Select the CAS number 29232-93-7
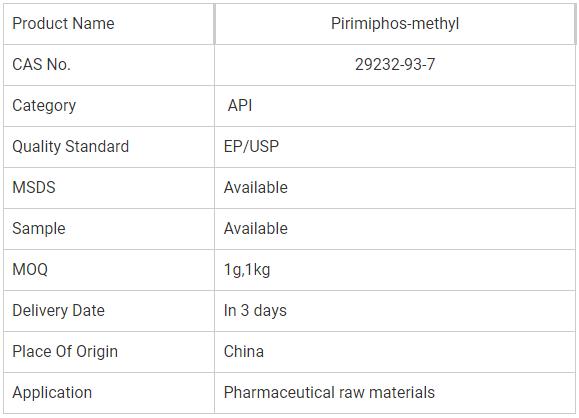The height and width of the screenshot is (418, 579). (395, 65)
